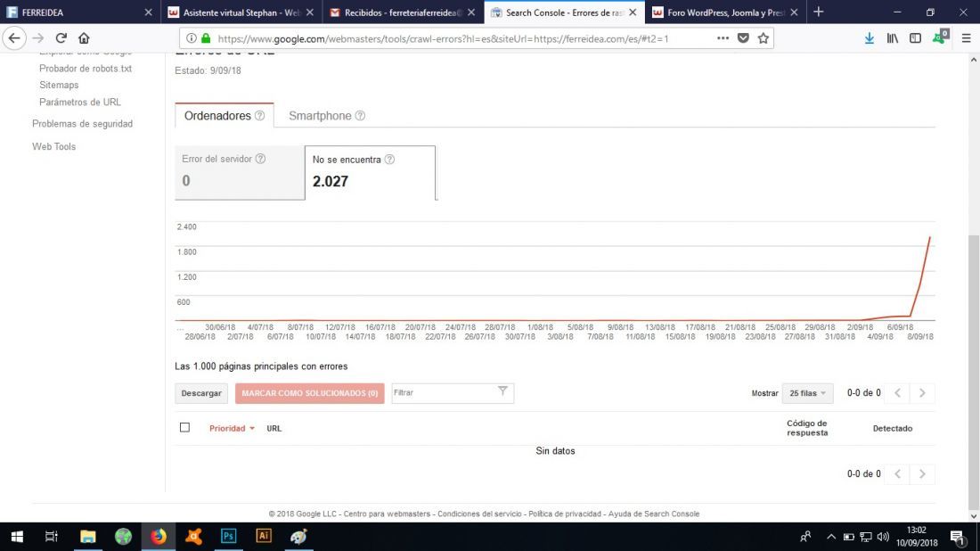Show help icon for Error del servidor
This screenshot has height=551, width=980.
(x=261, y=159)
